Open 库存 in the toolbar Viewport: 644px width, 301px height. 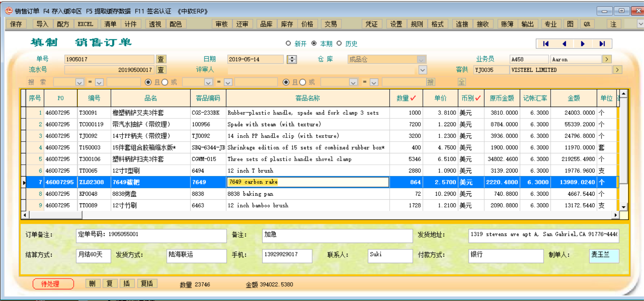tap(287, 24)
